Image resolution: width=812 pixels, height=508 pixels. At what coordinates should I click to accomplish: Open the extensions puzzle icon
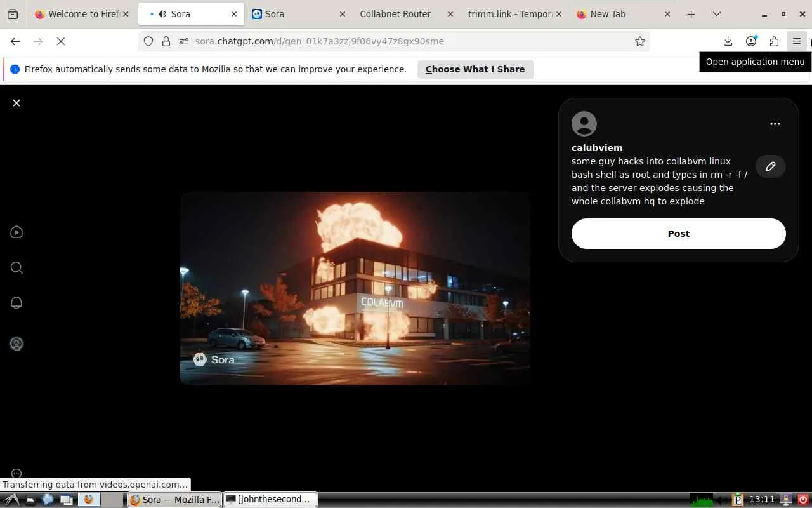(774, 41)
